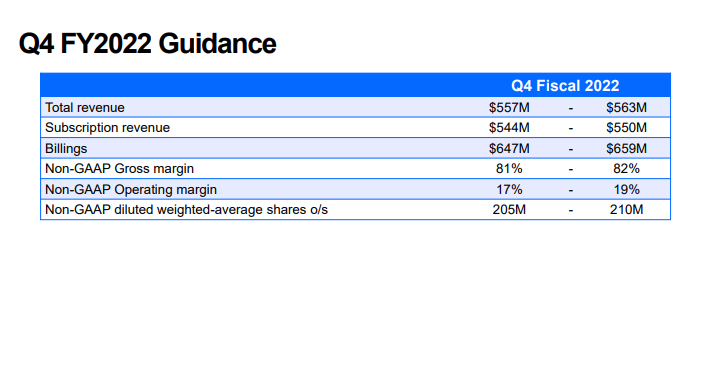Select the $550M subscription revenue value

pyautogui.click(x=626, y=128)
